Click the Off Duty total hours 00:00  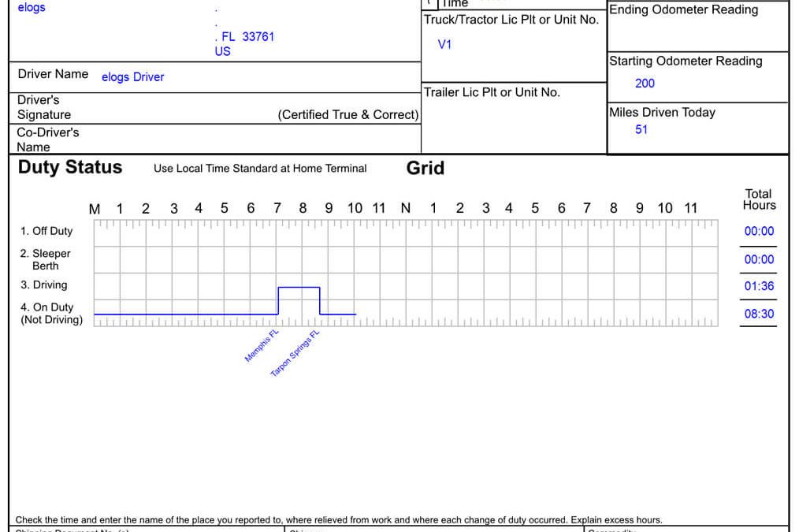[759, 232]
